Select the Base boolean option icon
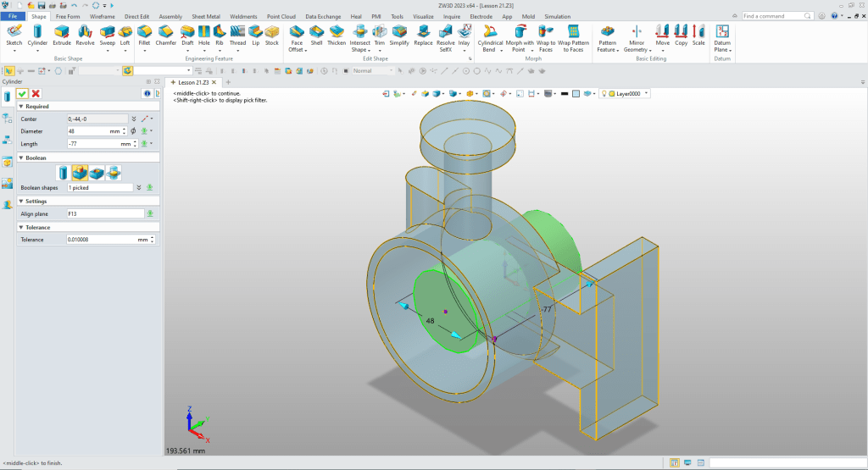Screen dimensions: 868x470 (63, 173)
